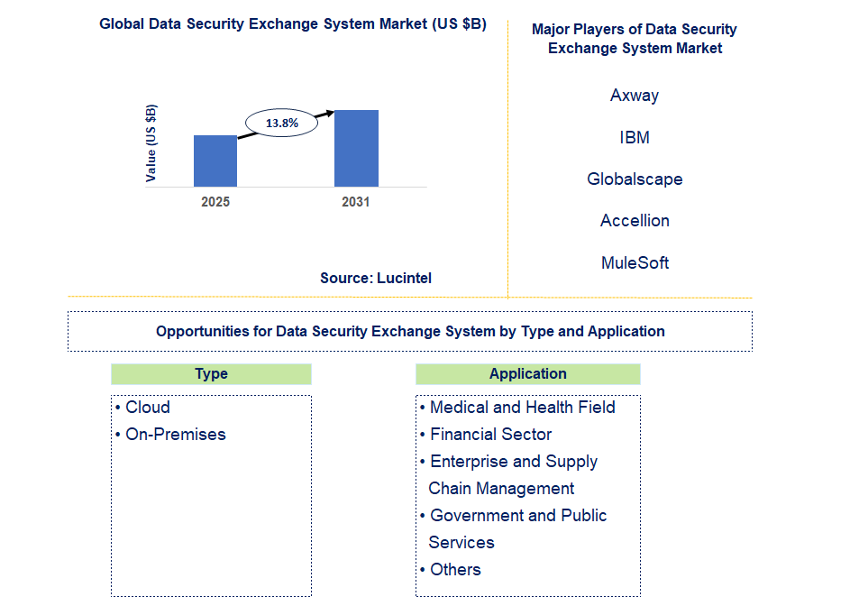Screen dimensions: 868x615
Task: Click the chart title 'Global Data Security Exchange System Market'
Action: (x=293, y=23)
